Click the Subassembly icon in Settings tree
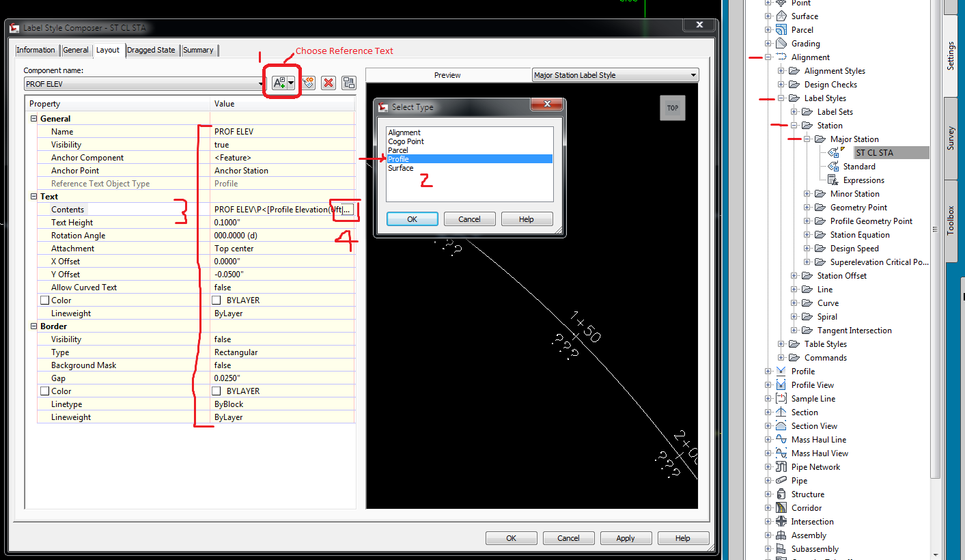Viewport: 965px width, 560px height. (781, 548)
